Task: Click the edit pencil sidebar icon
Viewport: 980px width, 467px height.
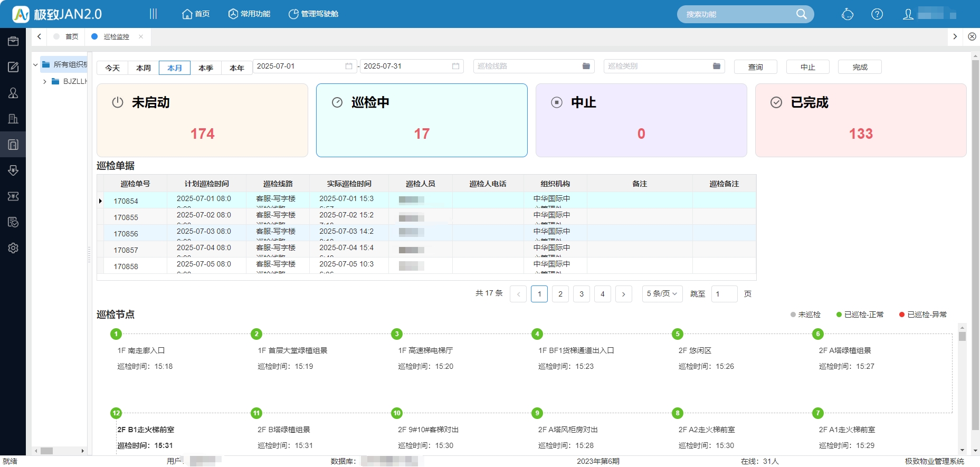Action: coord(13,67)
